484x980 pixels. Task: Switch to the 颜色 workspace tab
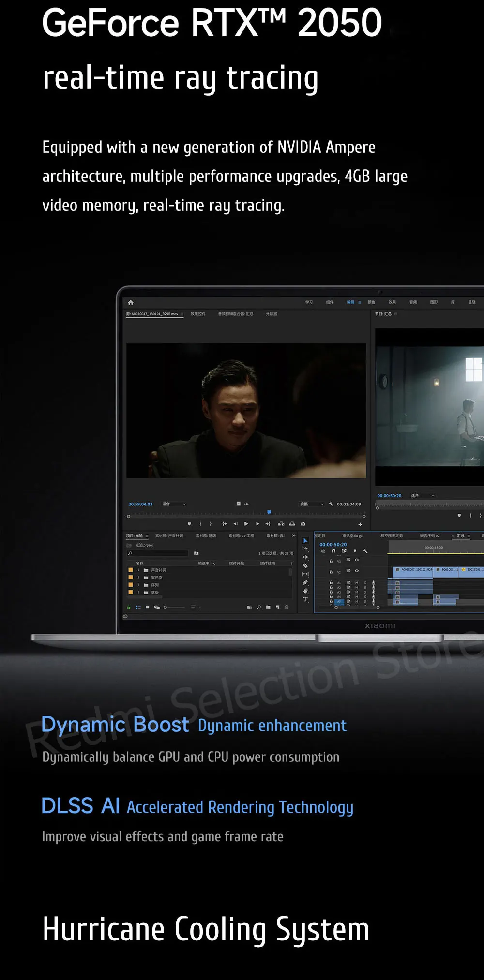371,302
